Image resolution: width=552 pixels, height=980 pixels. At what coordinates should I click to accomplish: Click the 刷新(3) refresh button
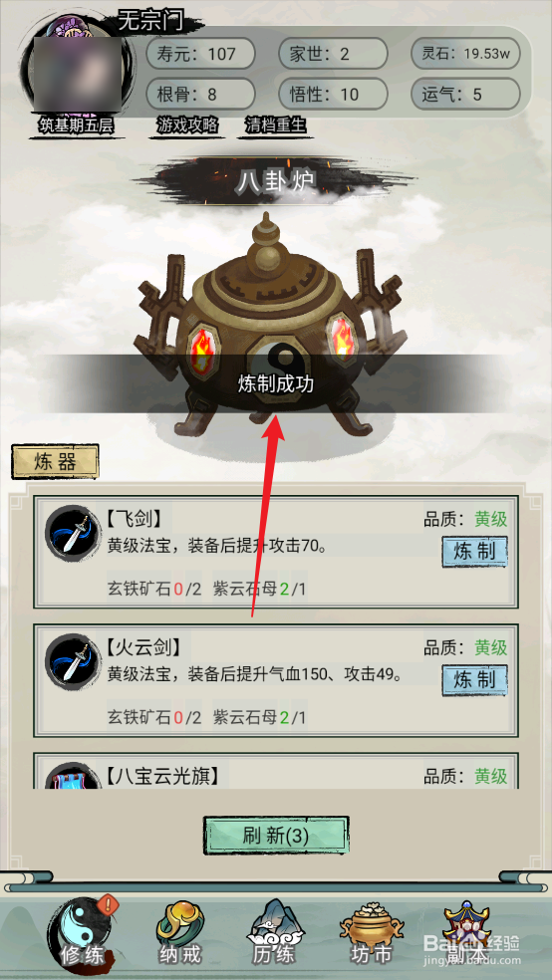point(276,835)
